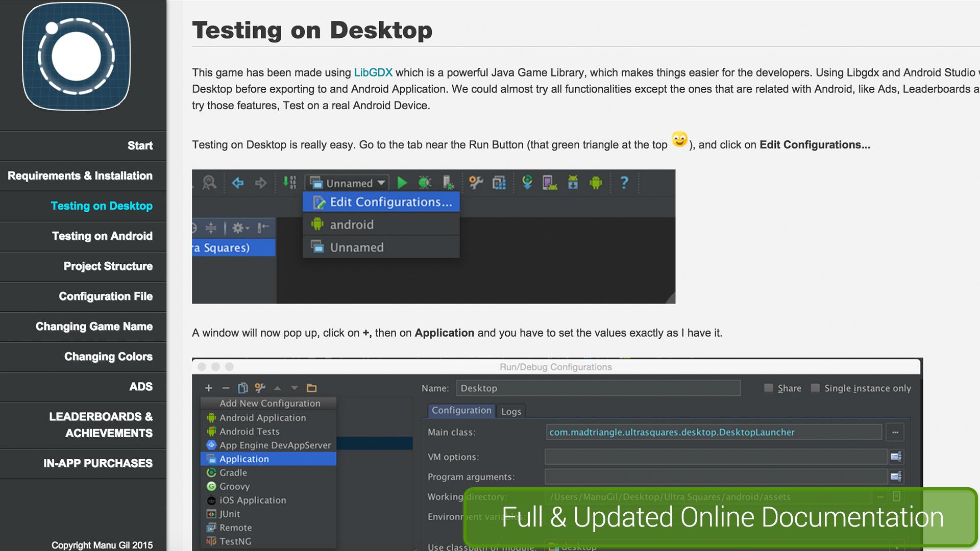Select Groovy configuration type
980x551 pixels.
tap(268, 486)
